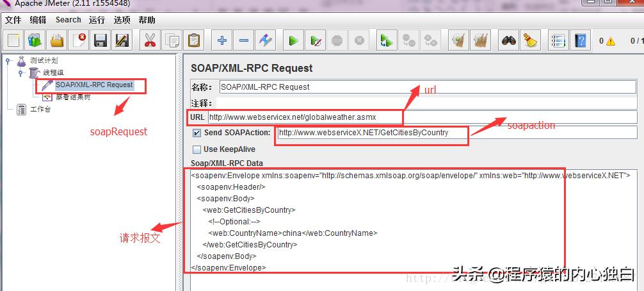The image size is (644, 291).
Task: Click inside the Soap/XML-RPC Data text area
Action: (x=414, y=230)
